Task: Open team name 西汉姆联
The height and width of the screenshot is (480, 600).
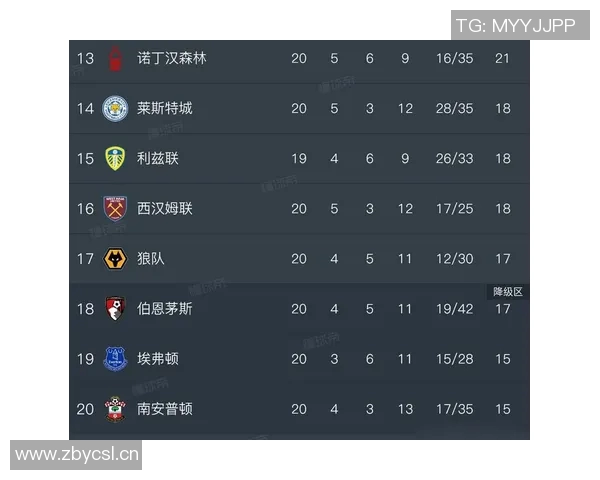Action: (165, 208)
